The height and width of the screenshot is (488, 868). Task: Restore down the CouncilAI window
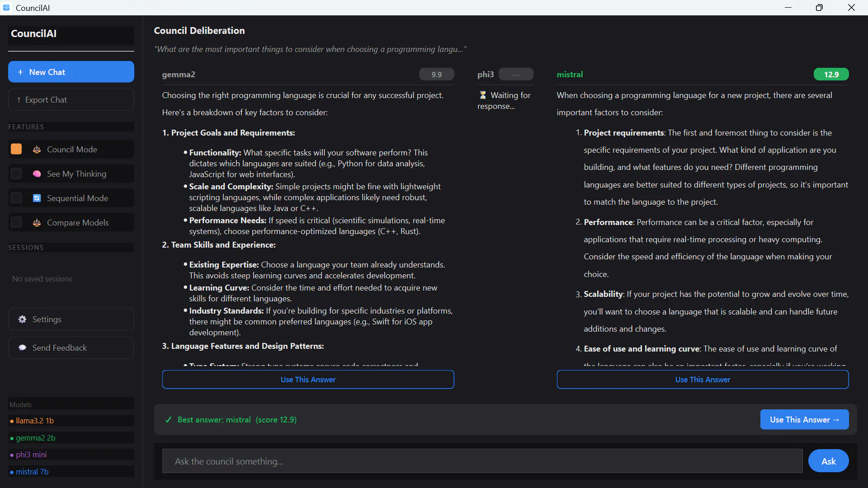819,8
